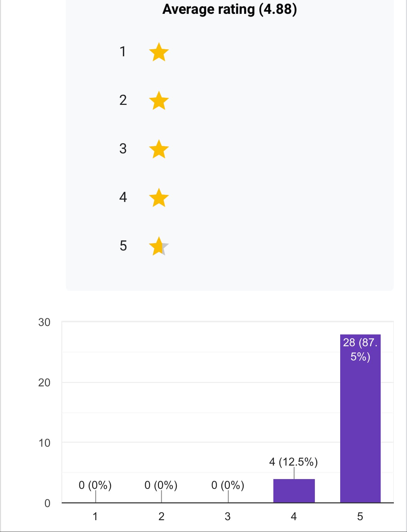Click the 4 (12.5%) data label
Image resolution: width=407 pixels, height=532 pixels.
coord(293,462)
